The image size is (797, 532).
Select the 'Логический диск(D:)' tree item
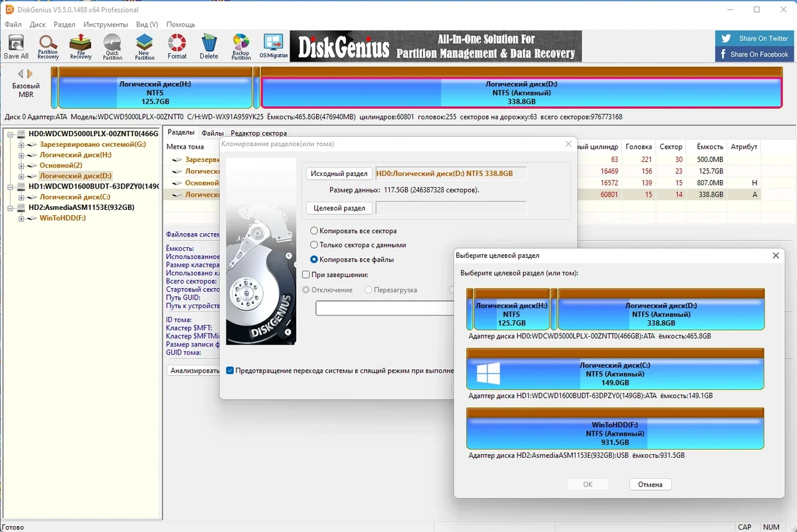coord(75,177)
